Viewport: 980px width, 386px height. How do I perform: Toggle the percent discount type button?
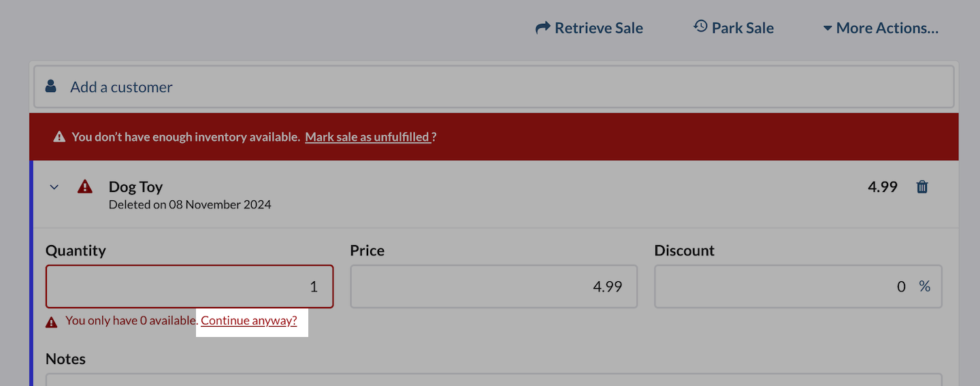point(924,287)
